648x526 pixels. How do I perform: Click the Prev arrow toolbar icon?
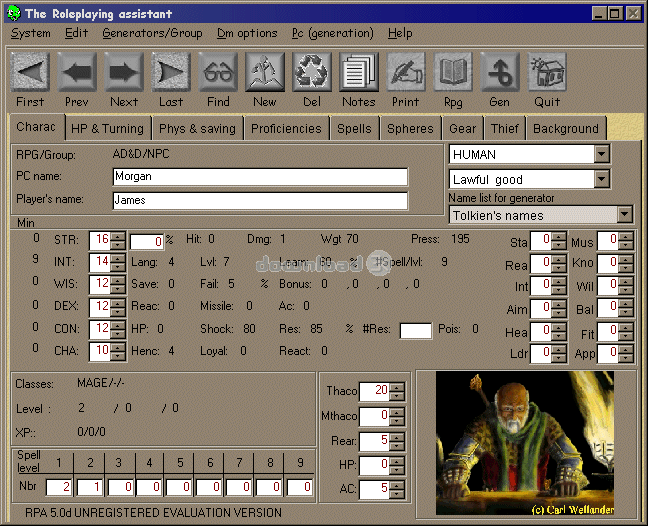click(x=77, y=72)
